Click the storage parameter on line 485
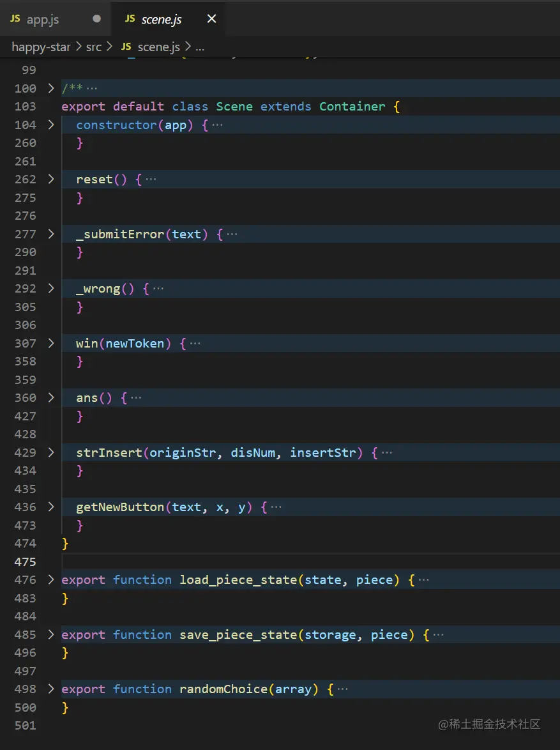This screenshot has height=750, width=560. (331, 635)
